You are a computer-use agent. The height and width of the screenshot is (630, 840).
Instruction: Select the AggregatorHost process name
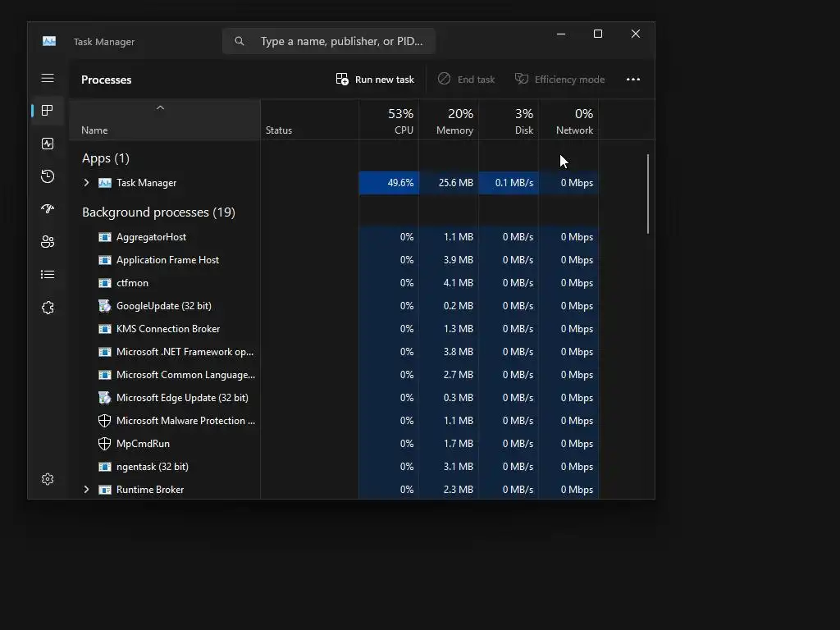pos(151,237)
